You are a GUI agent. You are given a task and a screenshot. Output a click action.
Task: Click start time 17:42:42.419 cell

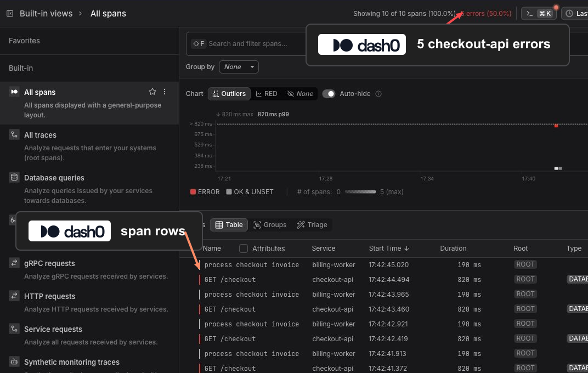[x=388, y=339]
